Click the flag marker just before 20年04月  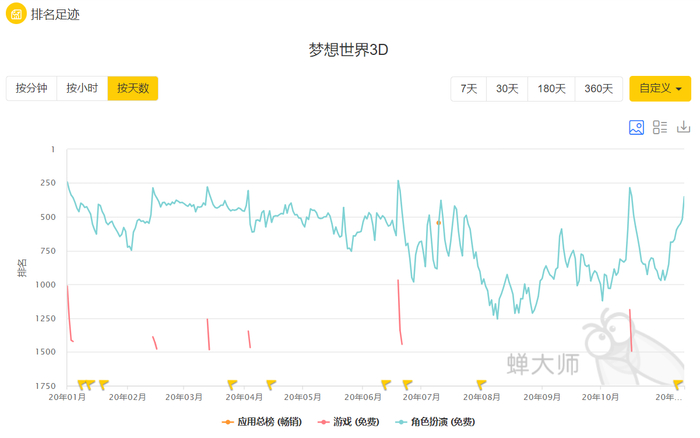(232, 384)
